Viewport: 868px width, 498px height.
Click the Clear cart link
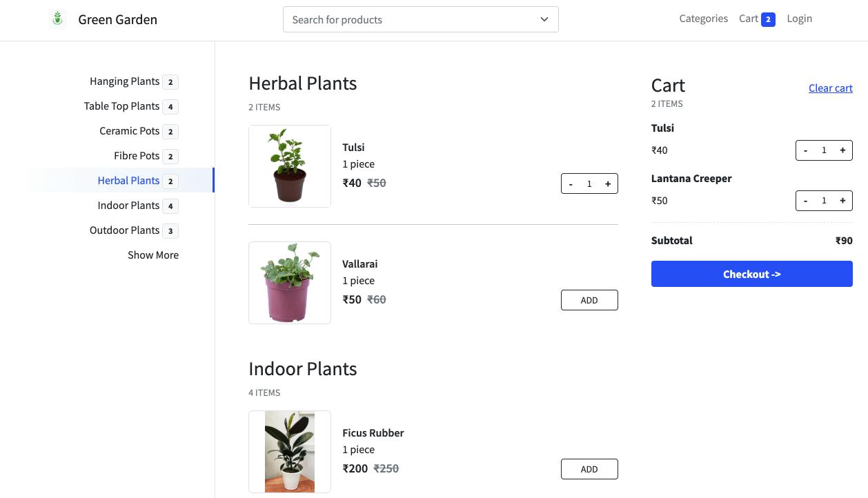[830, 88]
